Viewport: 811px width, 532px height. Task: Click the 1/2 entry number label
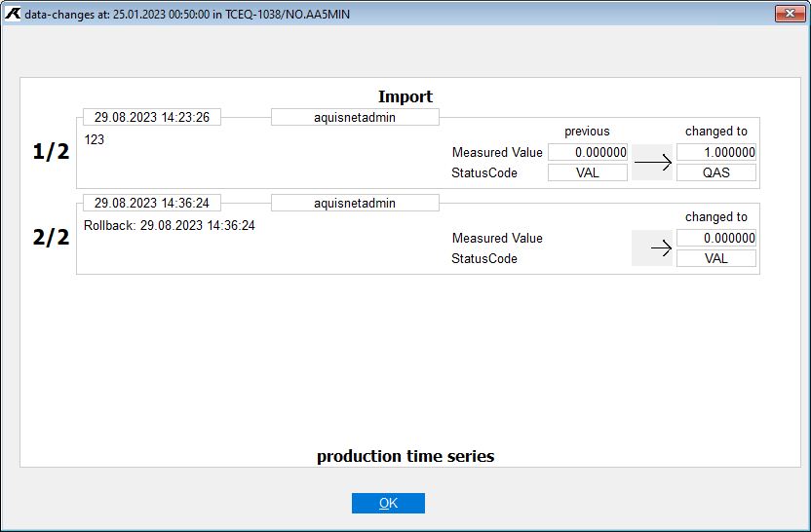(x=51, y=152)
